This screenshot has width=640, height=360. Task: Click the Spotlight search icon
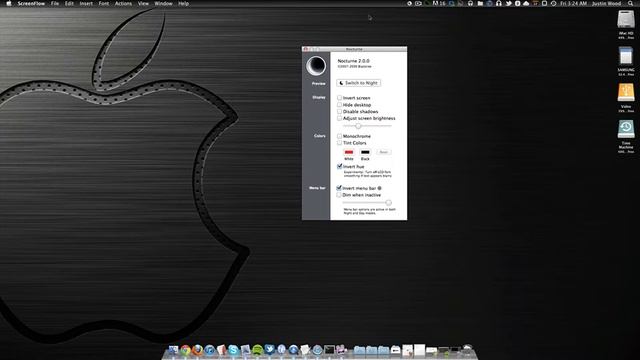pyautogui.click(x=631, y=3)
